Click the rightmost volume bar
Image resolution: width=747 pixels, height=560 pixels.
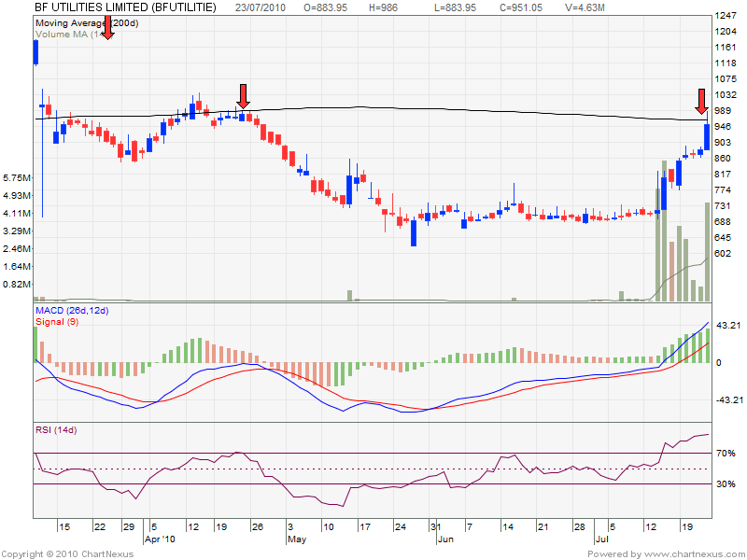point(707,252)
